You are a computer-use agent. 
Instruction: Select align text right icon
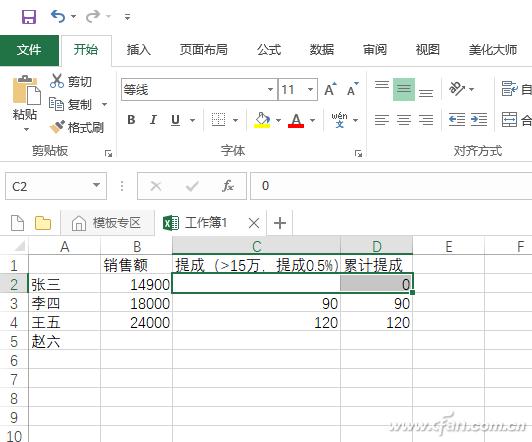tap(426, 120)
